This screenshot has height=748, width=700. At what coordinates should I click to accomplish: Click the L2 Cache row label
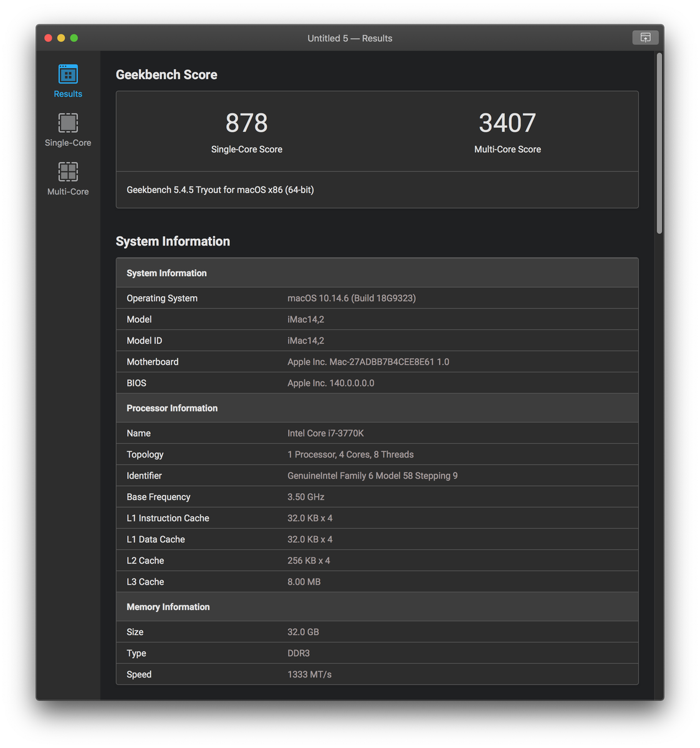tap(145, 560)
